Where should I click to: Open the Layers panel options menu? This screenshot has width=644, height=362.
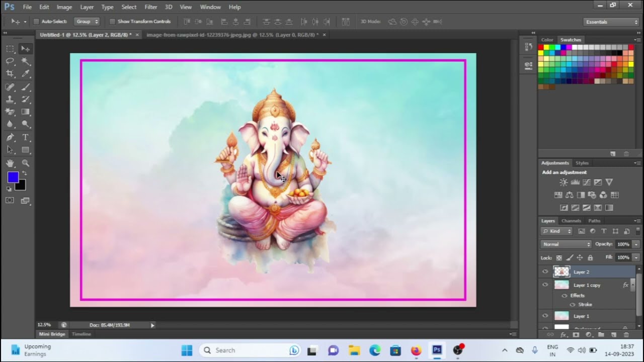[x=637, y=221]
